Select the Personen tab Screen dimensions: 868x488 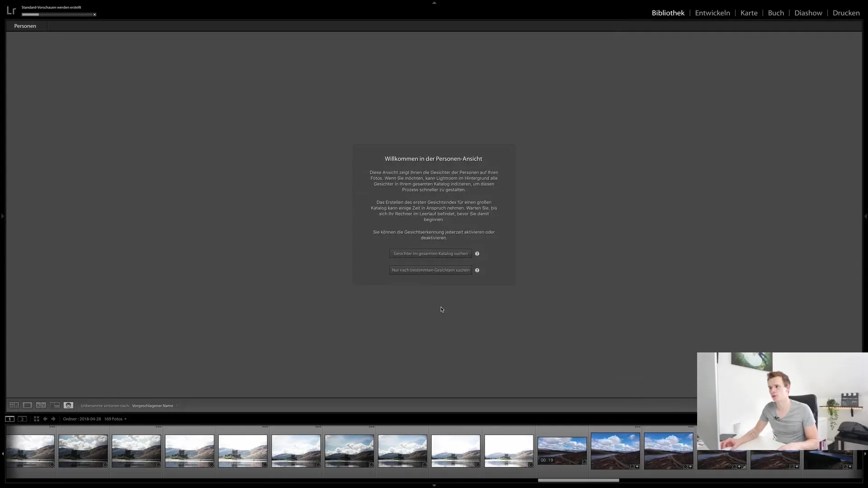tap(25, 26)
